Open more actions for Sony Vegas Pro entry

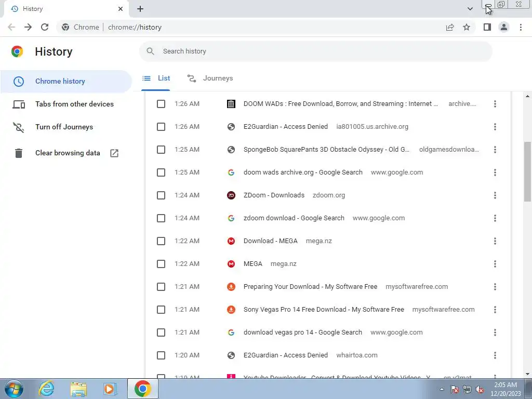click(x=495, y=310)
